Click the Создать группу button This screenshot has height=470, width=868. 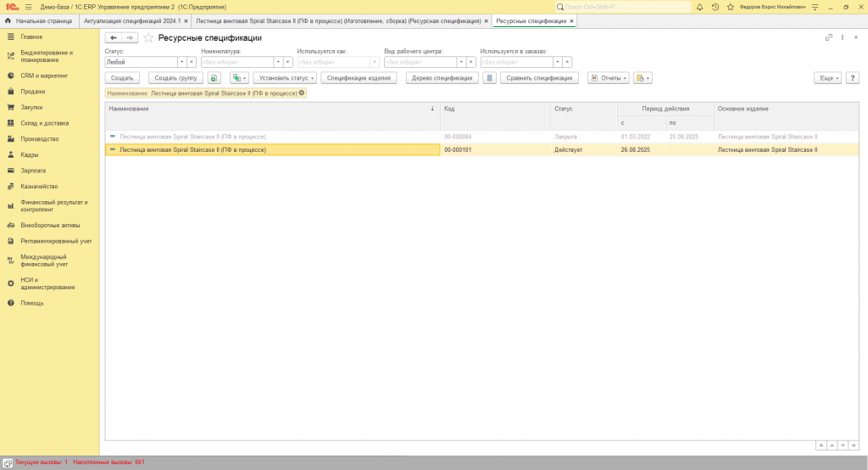click(176, 78)
